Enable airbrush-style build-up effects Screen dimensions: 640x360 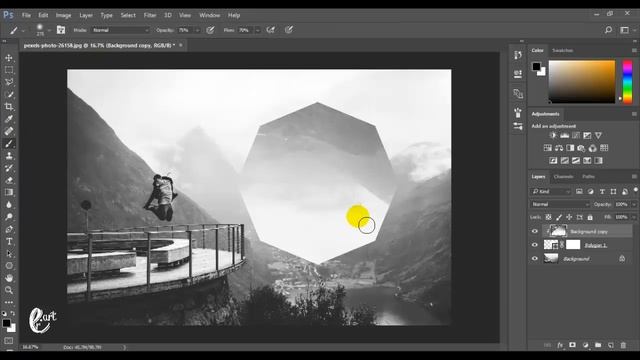[270, 30]
